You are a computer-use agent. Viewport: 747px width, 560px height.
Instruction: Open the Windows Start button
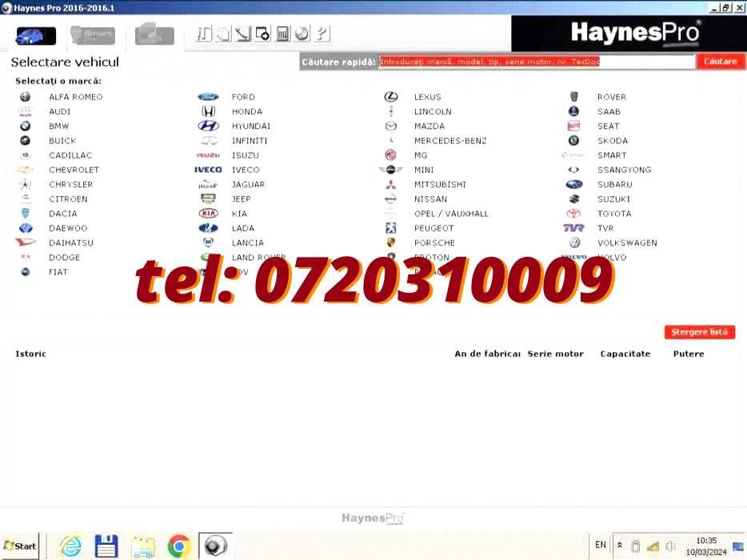click(19, 546)
